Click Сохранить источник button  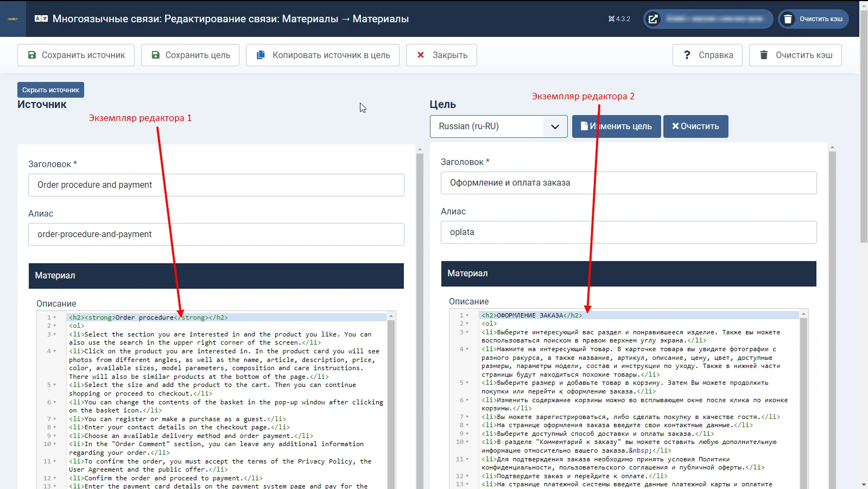pos(76,55)
